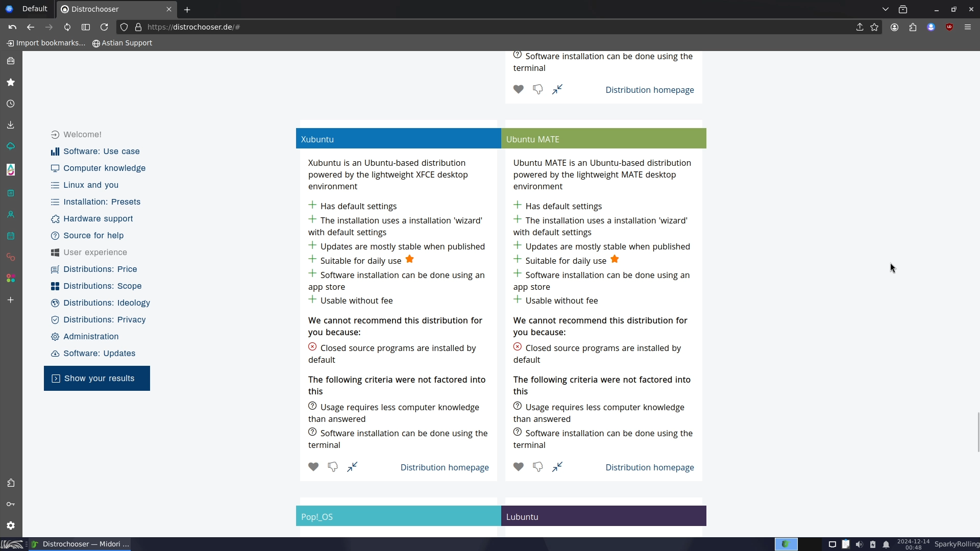This screenshot has height=551, width=980.
Task: Collapse the Xubuntu result card
Action: point(352,467)
